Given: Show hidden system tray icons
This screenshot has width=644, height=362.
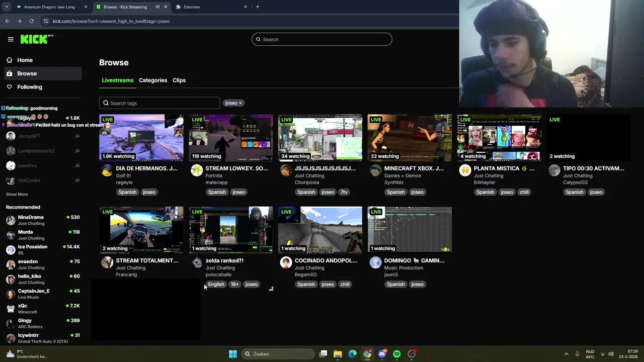Looking at the screenshot, I should (566, 354).
